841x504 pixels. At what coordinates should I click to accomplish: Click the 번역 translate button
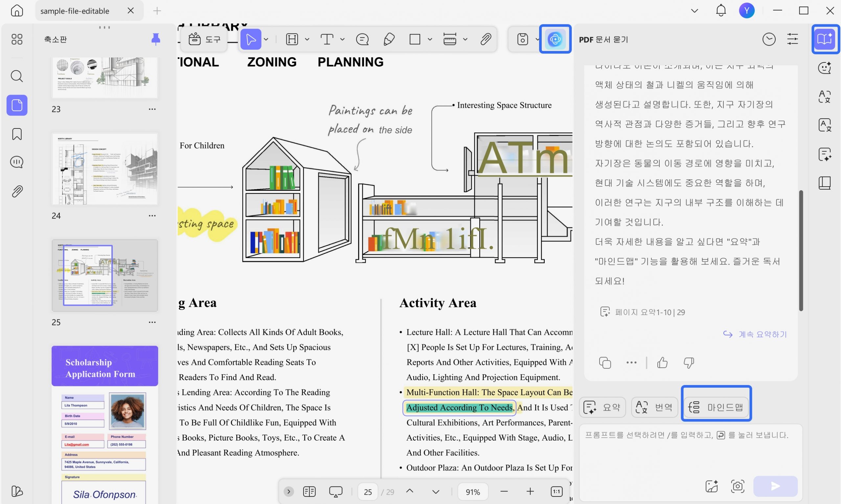(655, 407)
